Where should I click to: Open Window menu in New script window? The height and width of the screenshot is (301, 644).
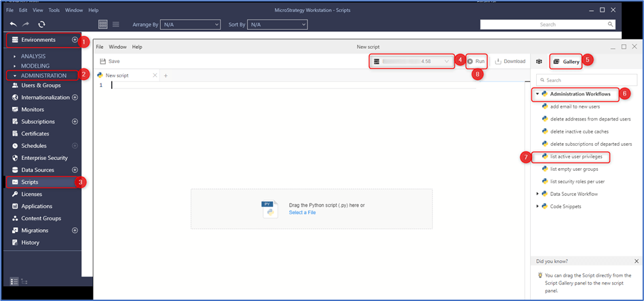click(117, 47)
